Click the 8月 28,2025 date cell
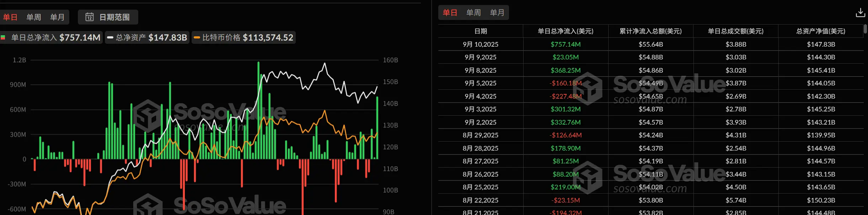The height and width of the screenshot is (215, 868). coord(481,148)
